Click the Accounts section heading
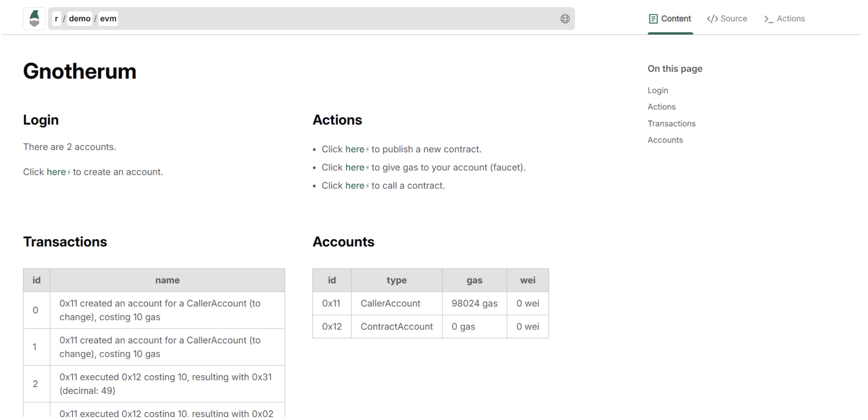 [x=343, y=242]
